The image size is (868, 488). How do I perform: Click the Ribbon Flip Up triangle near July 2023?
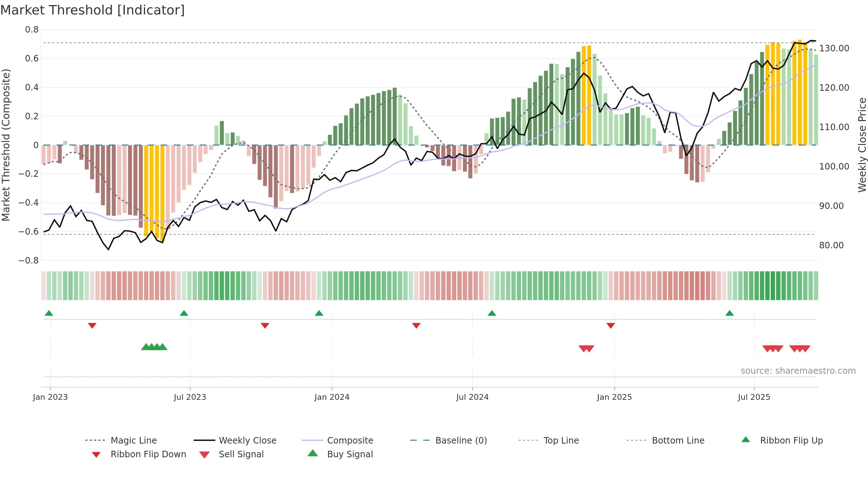[184, 313]
